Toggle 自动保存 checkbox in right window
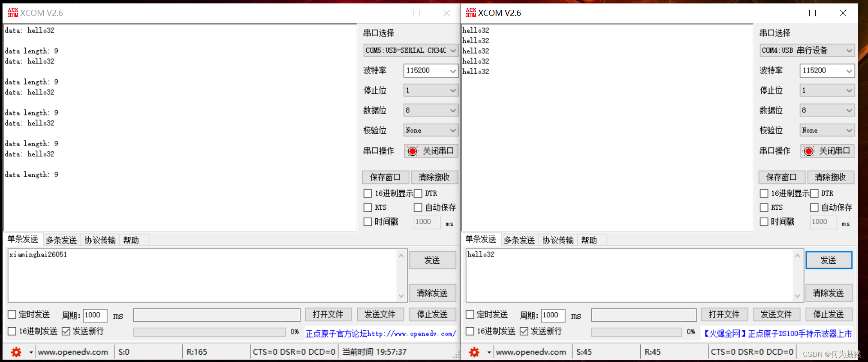Viewport: 868px width, 362px height. pyautogui.click(x=814, y=208)
